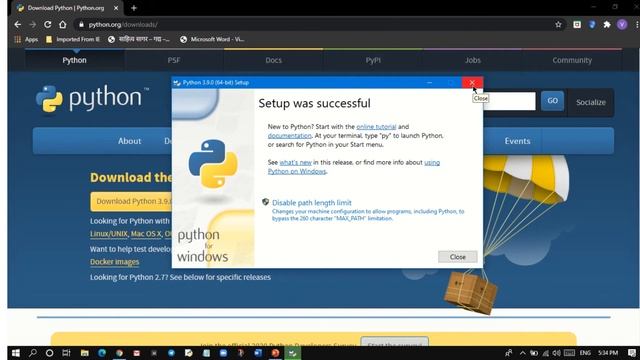Minimize the Python Setup dialog
The width and height of the screenshot is (640, 360).
[x=429, y=82]
